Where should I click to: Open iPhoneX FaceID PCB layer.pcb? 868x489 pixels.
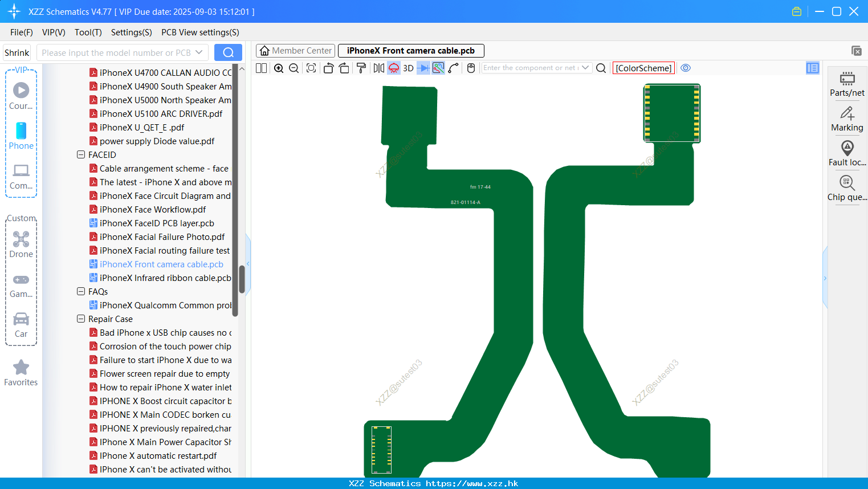tap(157, 223)
